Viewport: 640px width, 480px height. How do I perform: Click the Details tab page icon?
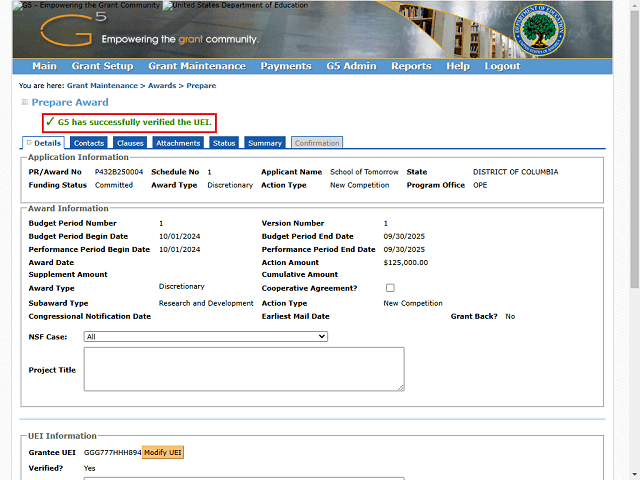pyautogui.click(x=28, y=143)
